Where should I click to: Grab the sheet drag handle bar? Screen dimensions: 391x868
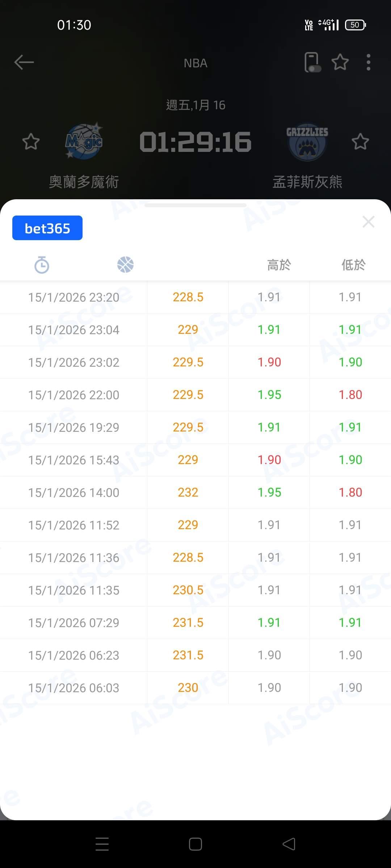coord(195,205)
